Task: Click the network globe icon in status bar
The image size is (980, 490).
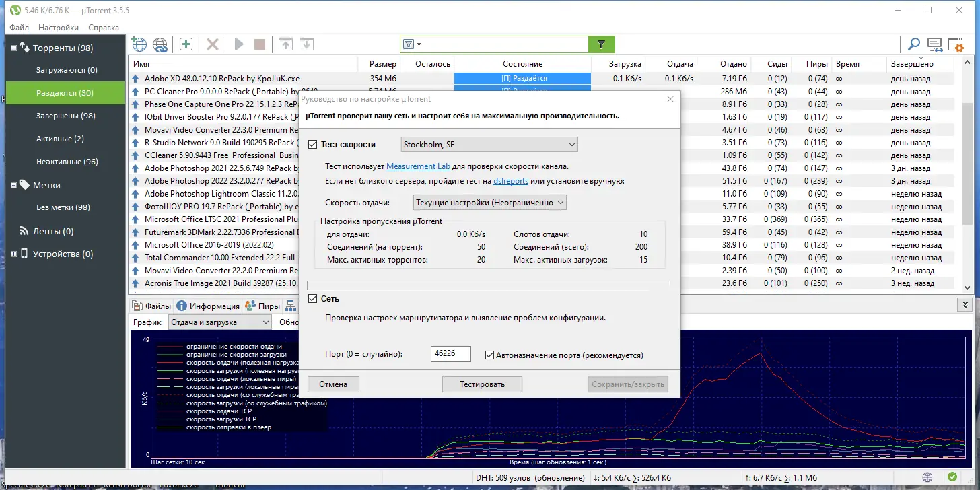Action: [928, 477]
